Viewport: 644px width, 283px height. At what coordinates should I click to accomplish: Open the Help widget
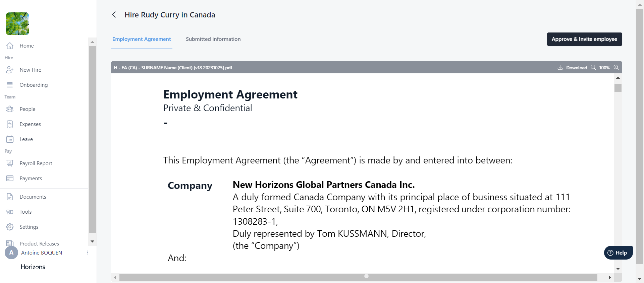click(618, 253)
